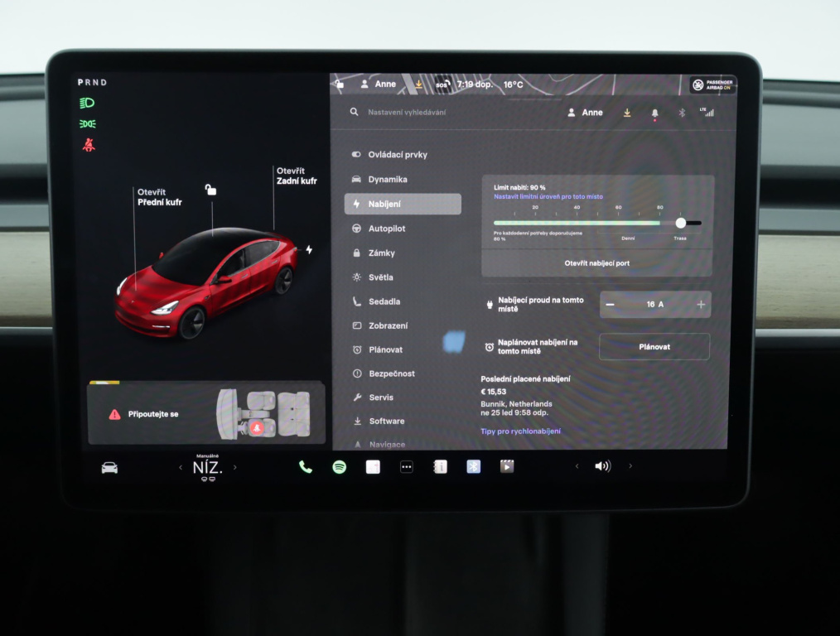
Task: Open the Světla menu
Action: coord(403,277)
